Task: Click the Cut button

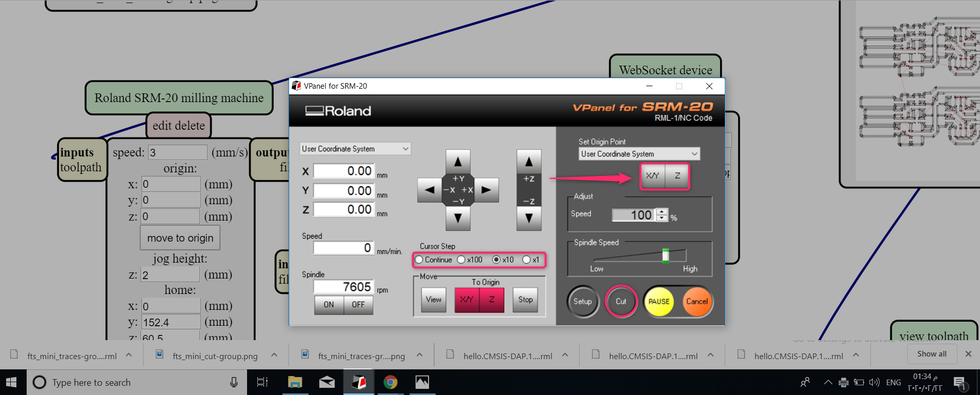Action: click(621, 302)
